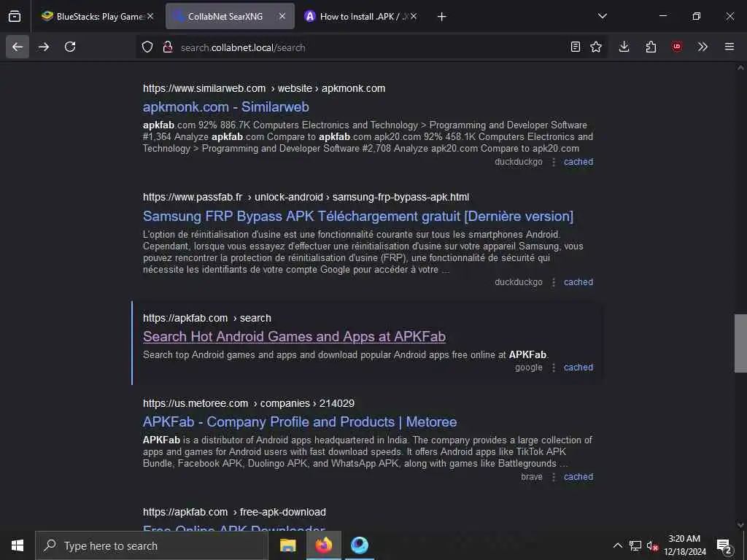Show hidden system tray icons
The width and height of the screenshot is (747, 560).
617,545
